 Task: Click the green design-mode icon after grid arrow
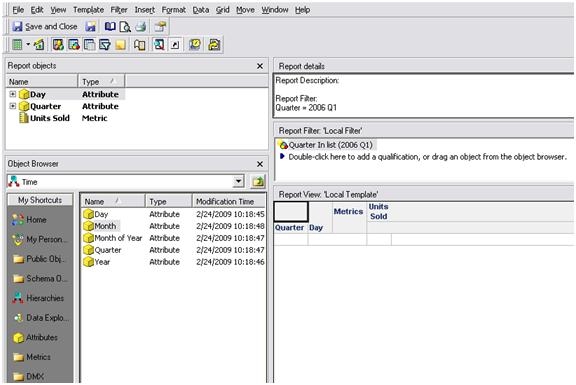pos(39,44)
